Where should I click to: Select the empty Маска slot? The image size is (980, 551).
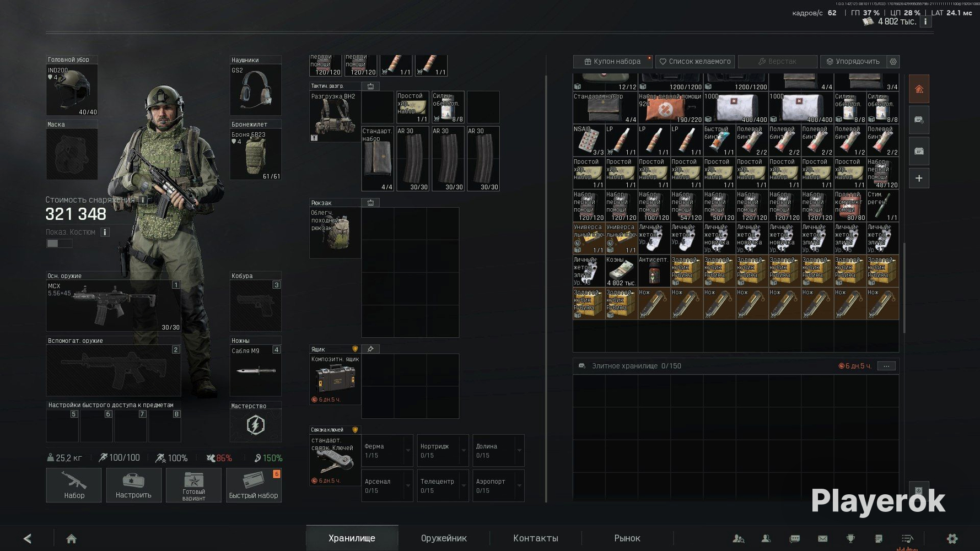(x=72, y=154)
